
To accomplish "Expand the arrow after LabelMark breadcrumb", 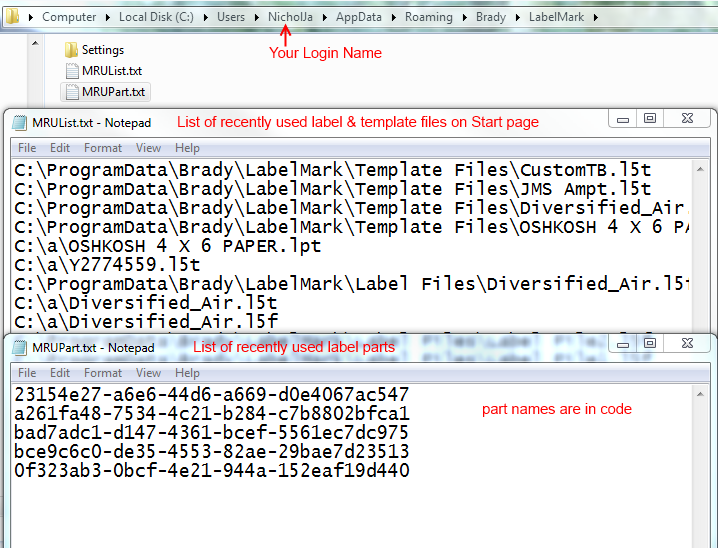I will click(x=596, y=17).
